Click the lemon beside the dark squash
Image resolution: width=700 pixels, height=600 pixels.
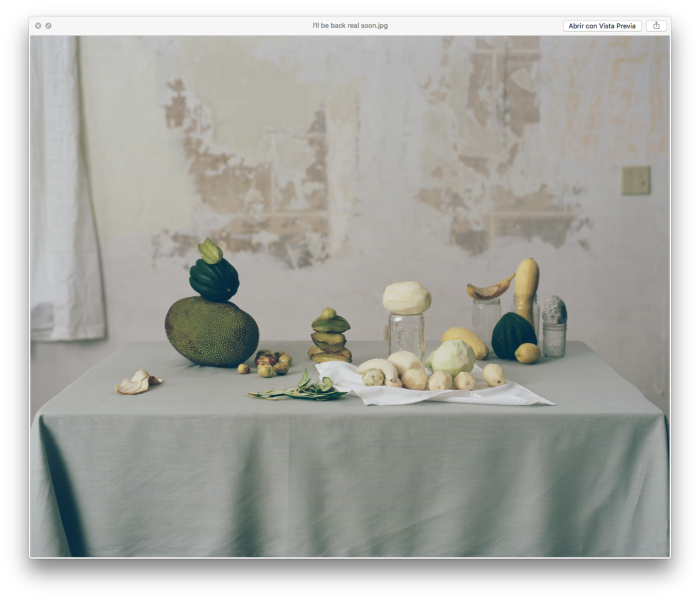click(x=528, y=353)
